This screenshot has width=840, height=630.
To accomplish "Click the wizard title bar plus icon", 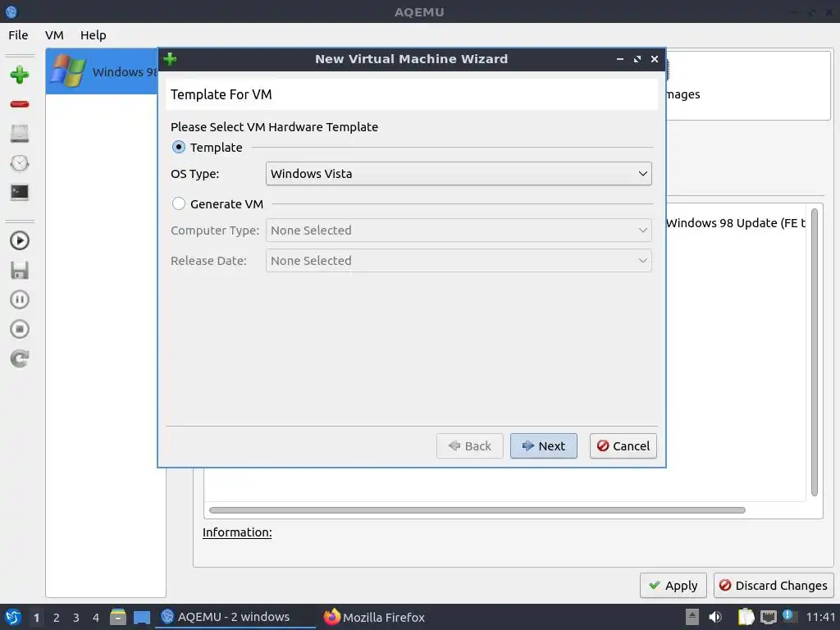I will coord(171,58).
